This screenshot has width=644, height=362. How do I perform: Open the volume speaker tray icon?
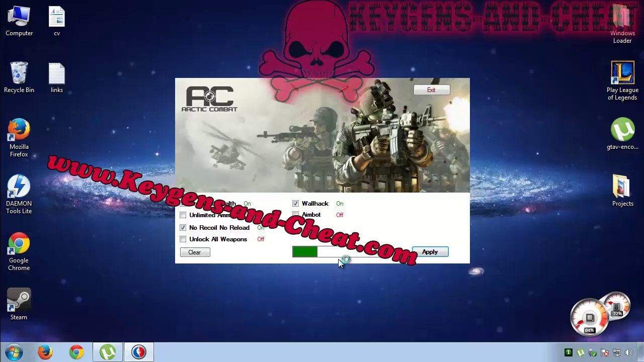[629, 353]
